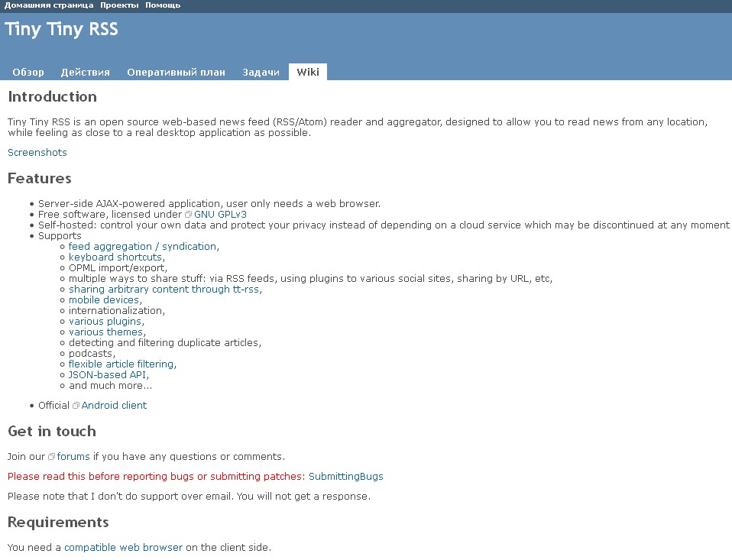Open the Проекты top menu item

click(119, 5)
